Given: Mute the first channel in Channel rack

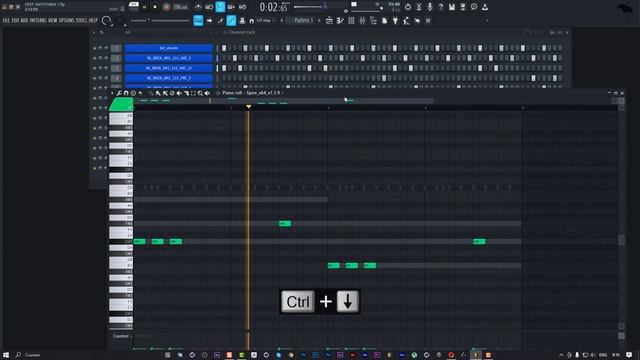Looking at the screenshot, I should 95,48.
